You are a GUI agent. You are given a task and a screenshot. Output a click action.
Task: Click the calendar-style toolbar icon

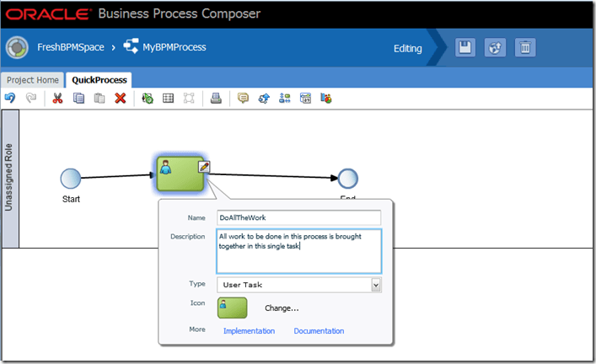click(305, 99)
